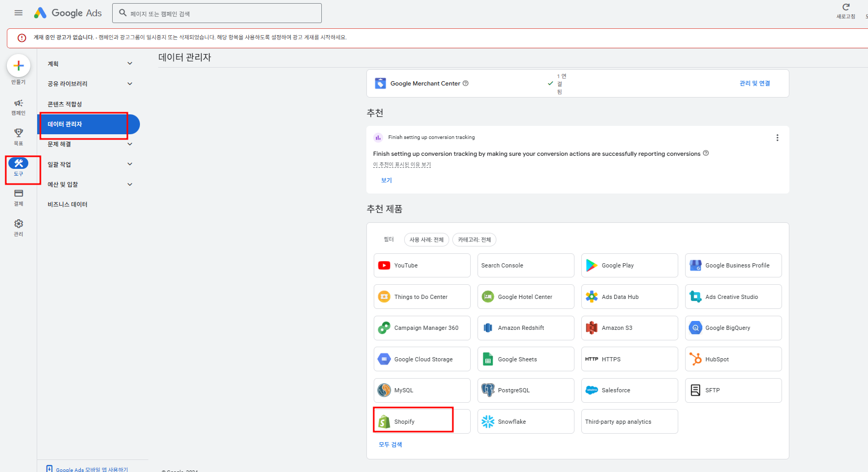Select the Third-party app analytics tile
This screenshot has height=472, width=868.
(630, 422)
